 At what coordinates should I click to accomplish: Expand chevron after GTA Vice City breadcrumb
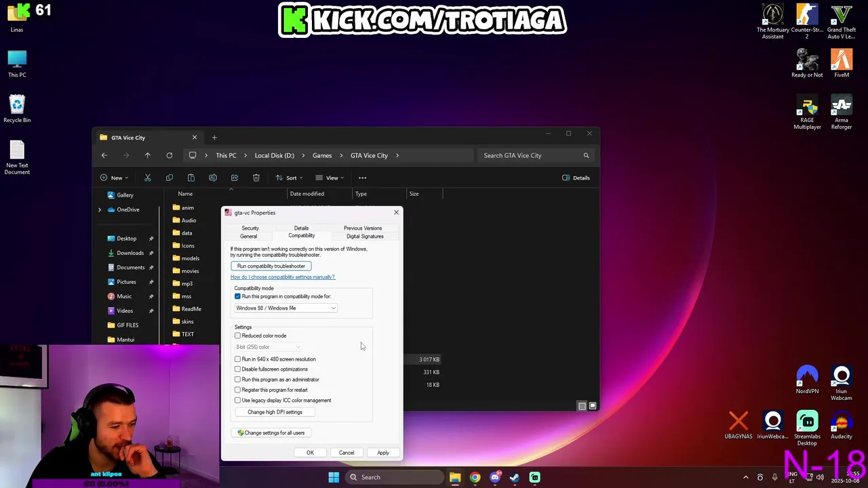point(397,155)
